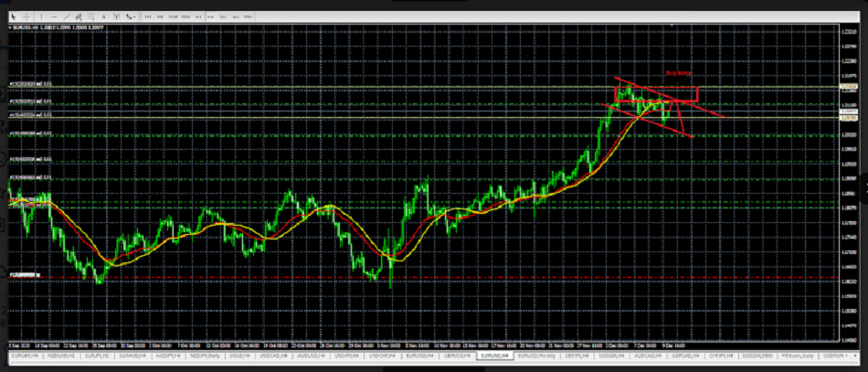Click the equidistant channel tool
The height and width of the screenshot is (372, 868).
click(x=79, y=16)
